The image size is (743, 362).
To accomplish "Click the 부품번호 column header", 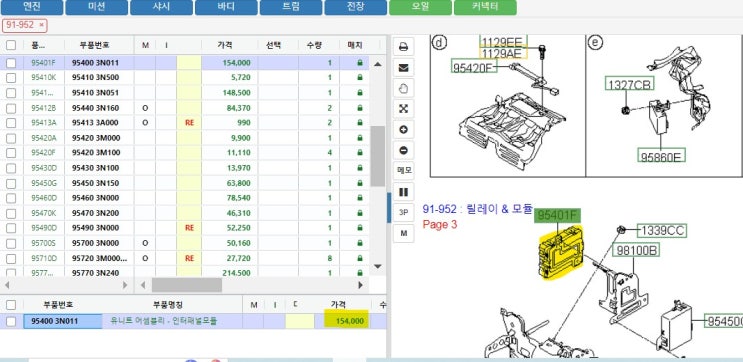I will pos(94,45).
